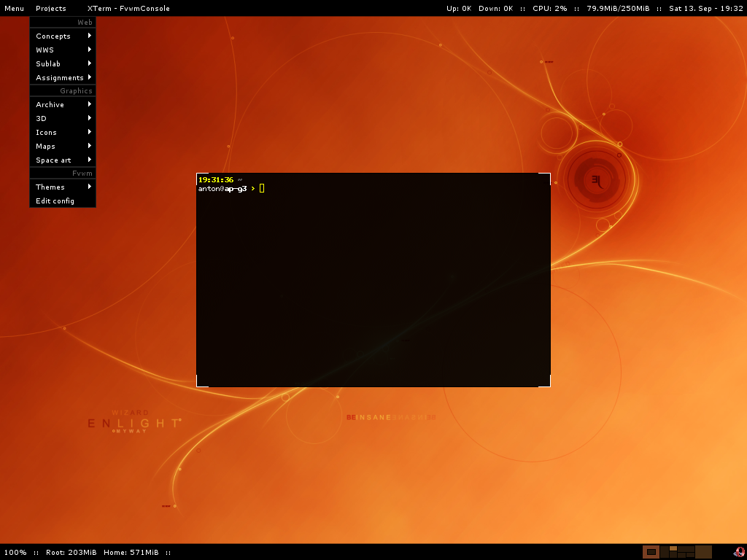Open the Maps submenu
The width and height of the screenshot is (747, 560).
click(x=63, y=146)
